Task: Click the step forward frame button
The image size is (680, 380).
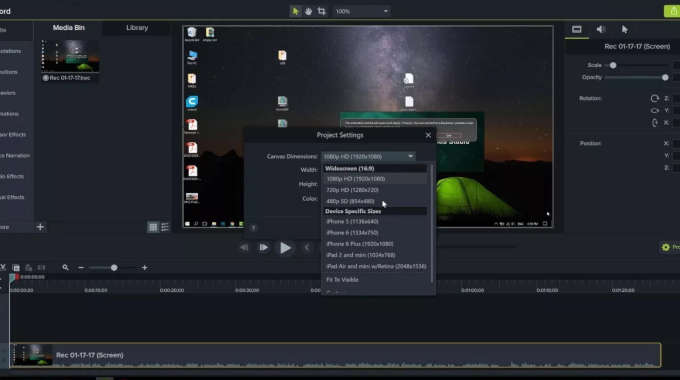Action: pyautogui.click(x=264, y=247)
